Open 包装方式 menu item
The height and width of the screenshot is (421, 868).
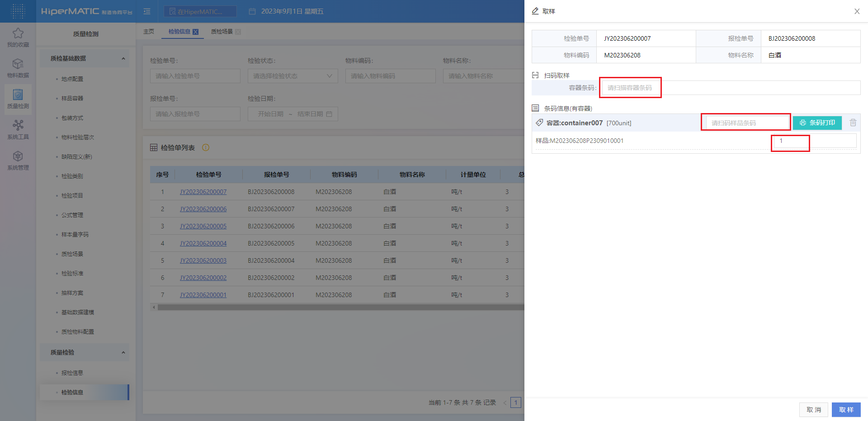tap(72, 118)
